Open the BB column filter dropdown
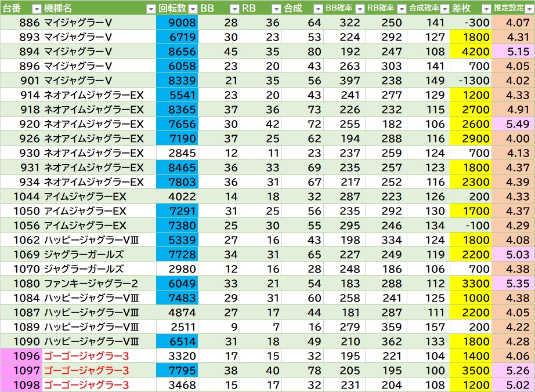The width and height of the screenshot is (535, 392). (234, 9)
